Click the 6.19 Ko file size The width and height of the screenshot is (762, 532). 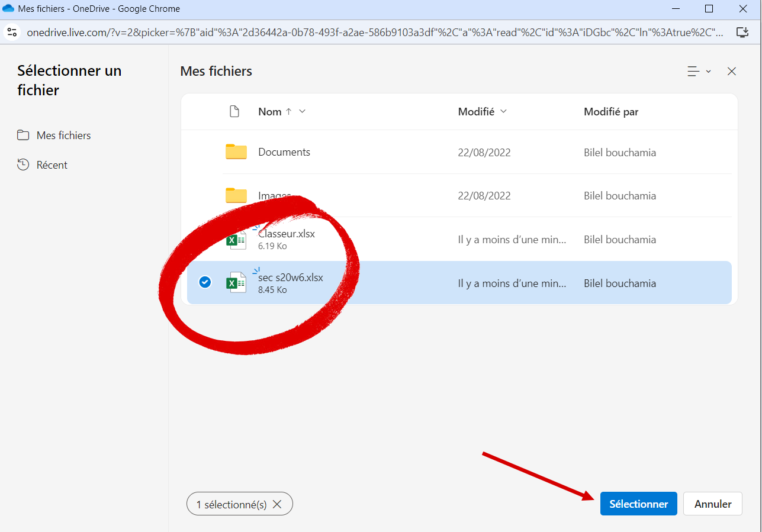pos(272,246)
